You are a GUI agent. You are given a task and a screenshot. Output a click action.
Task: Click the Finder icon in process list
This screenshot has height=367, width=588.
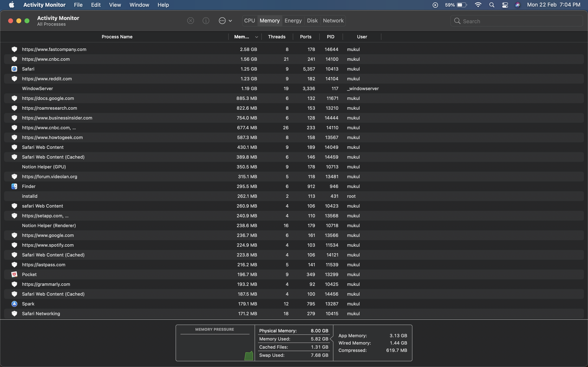pyautogui.click(x=14, y=186)
